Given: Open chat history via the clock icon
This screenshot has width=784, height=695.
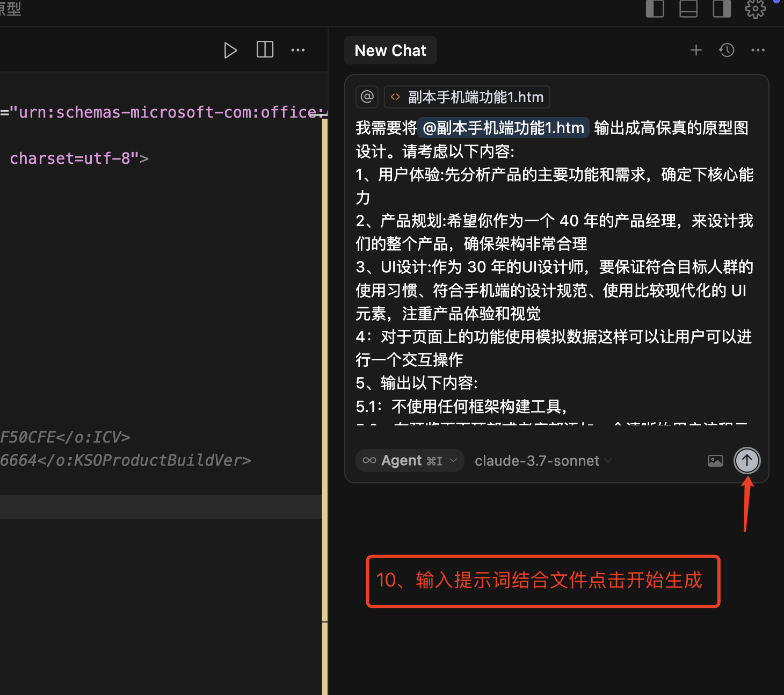Looking at the screenshot, I should click(727, 50).
